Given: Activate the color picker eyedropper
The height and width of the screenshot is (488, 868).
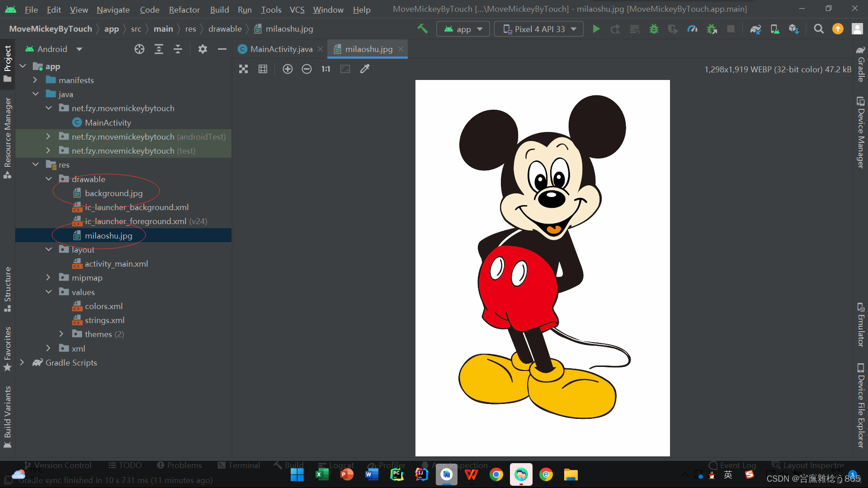Looking at the screenshot, I should coord(364,69).
